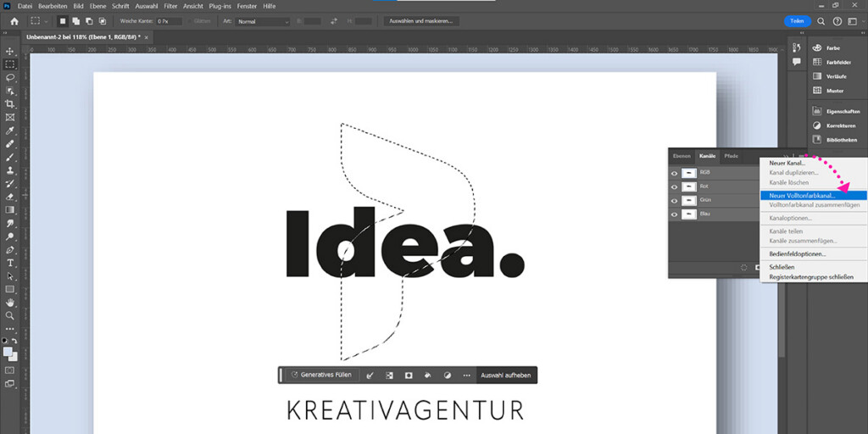Select the Crop tool
The height and width of the screenshot is (434, 868).
pyautogui.click(x=10, y=103)
